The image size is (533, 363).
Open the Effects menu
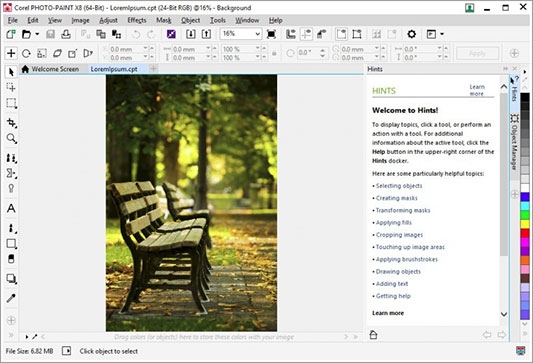point(137,20)
